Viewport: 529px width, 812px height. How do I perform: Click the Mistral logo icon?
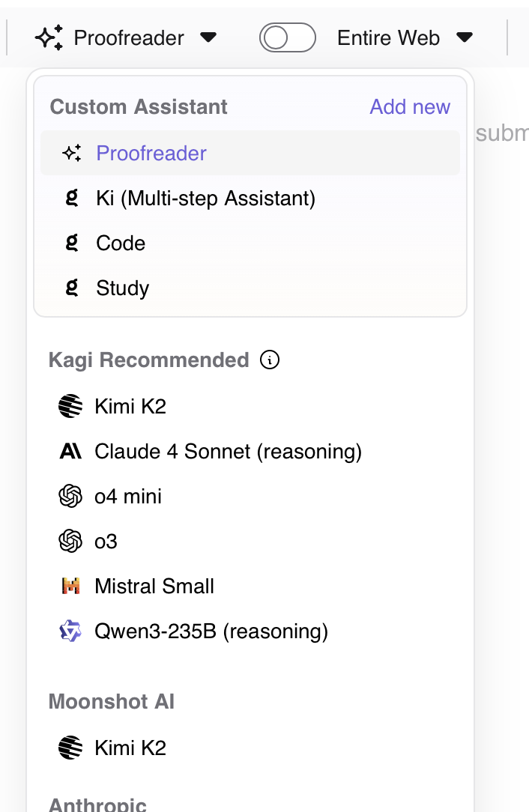click(70, 586)
